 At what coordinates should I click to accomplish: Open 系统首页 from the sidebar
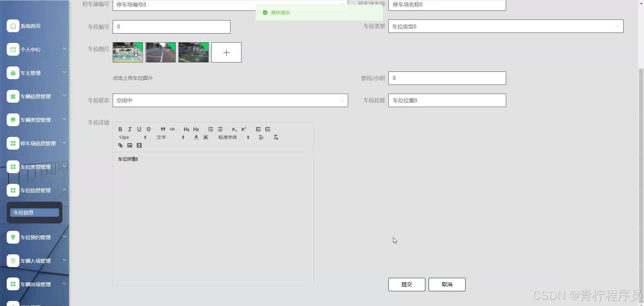click(30, 26)
